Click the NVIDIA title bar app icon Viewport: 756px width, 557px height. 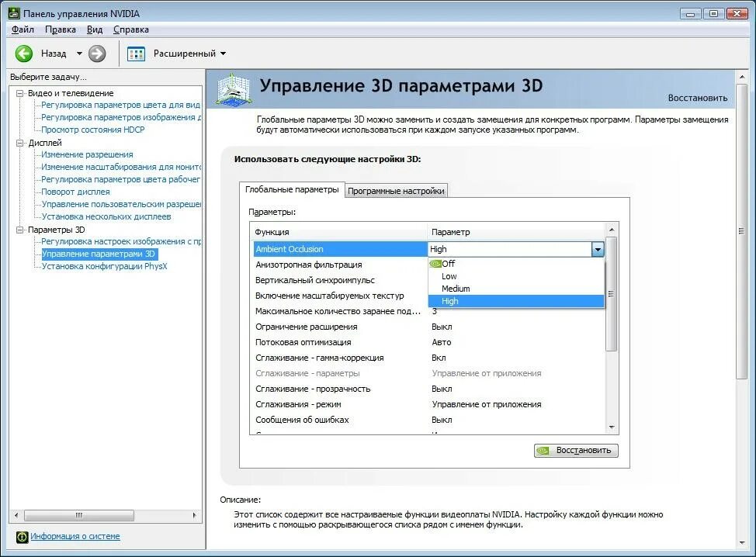(x=14, y=13)
